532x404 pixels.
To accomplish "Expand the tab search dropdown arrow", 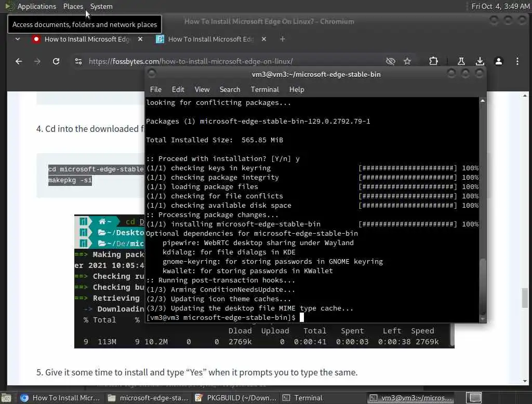I will coord(18,39).
